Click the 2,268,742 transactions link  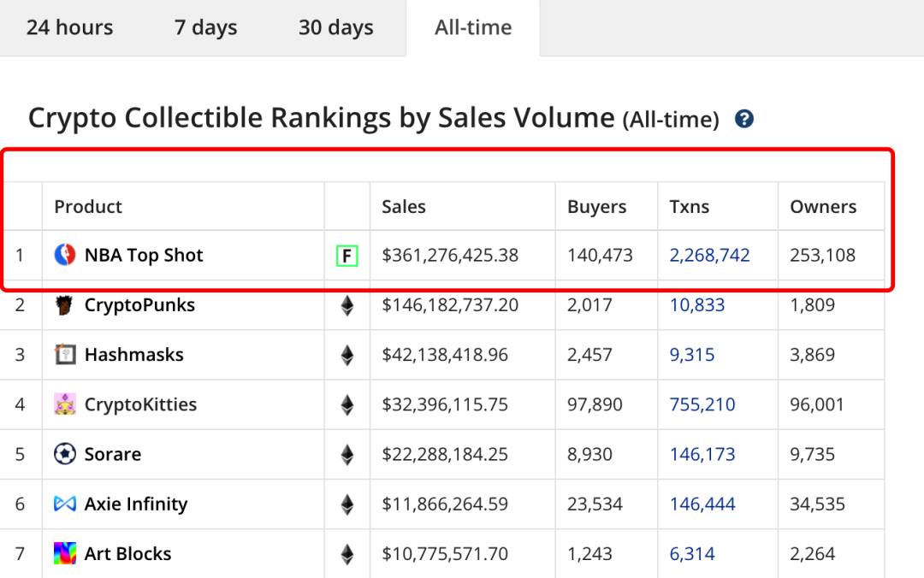[709, 255]
